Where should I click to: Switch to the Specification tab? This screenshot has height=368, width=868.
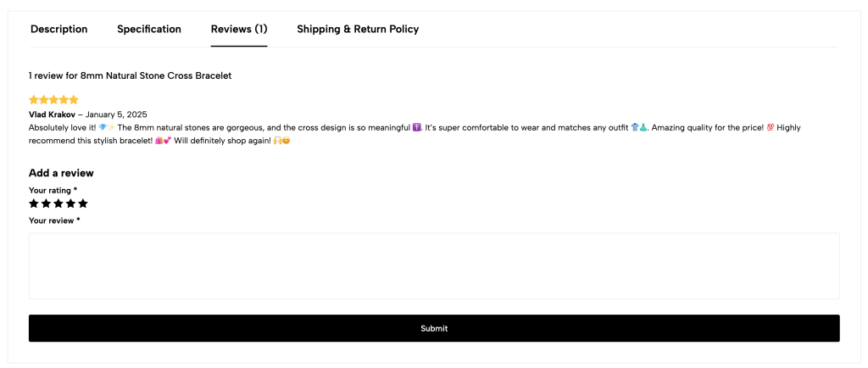(149, 29)
